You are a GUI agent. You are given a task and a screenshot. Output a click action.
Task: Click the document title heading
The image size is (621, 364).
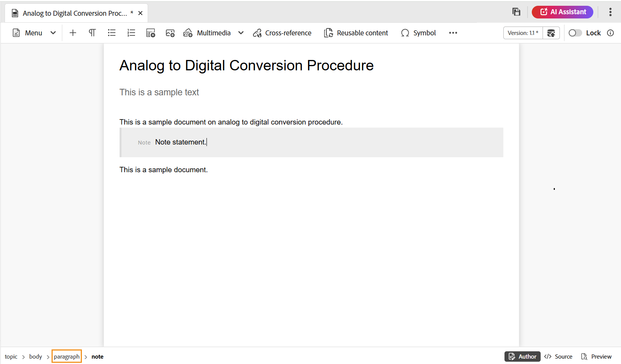click(x=246, y=66)
